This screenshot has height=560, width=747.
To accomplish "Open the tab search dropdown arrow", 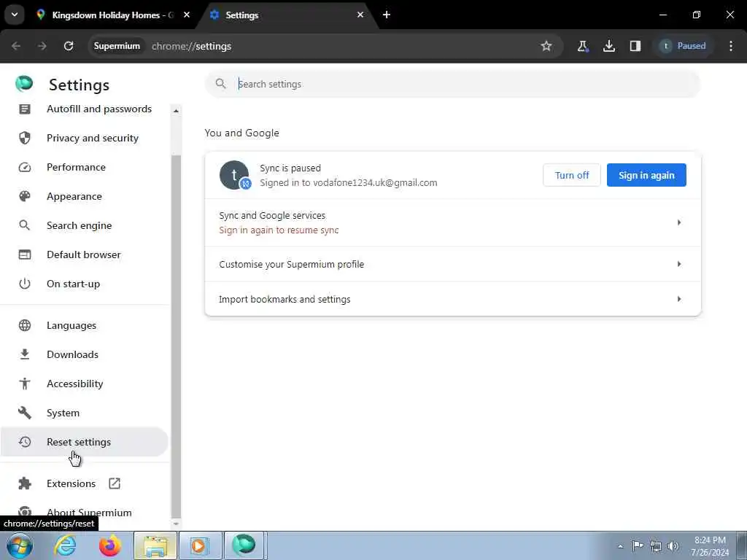I will (x=15, y=15).
